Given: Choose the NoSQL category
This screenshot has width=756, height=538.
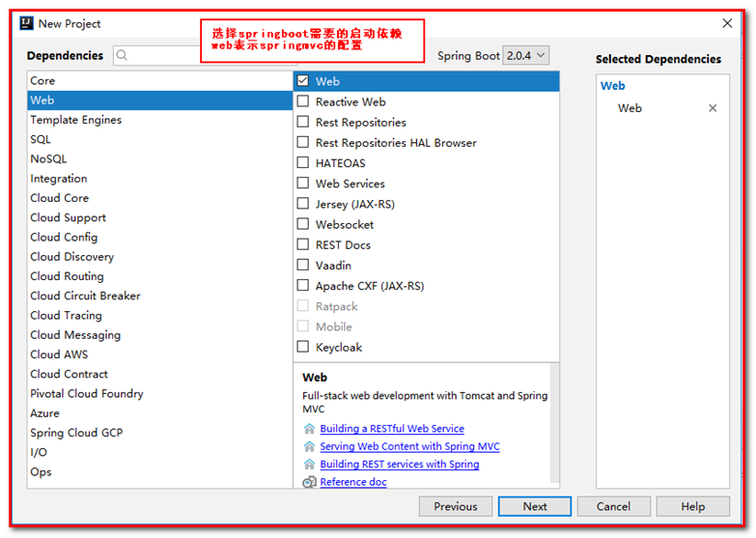Looking at the screenshot, I should (x=160, y=158).
